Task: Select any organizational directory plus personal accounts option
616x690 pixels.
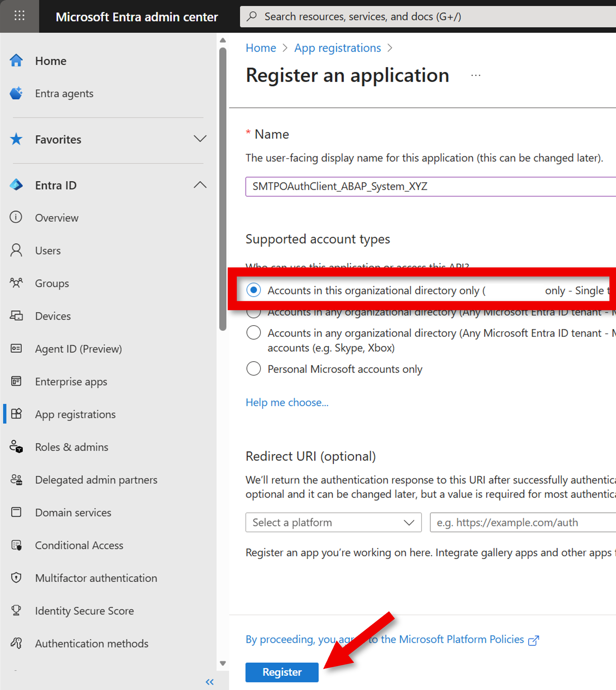Action: point(253,333)
